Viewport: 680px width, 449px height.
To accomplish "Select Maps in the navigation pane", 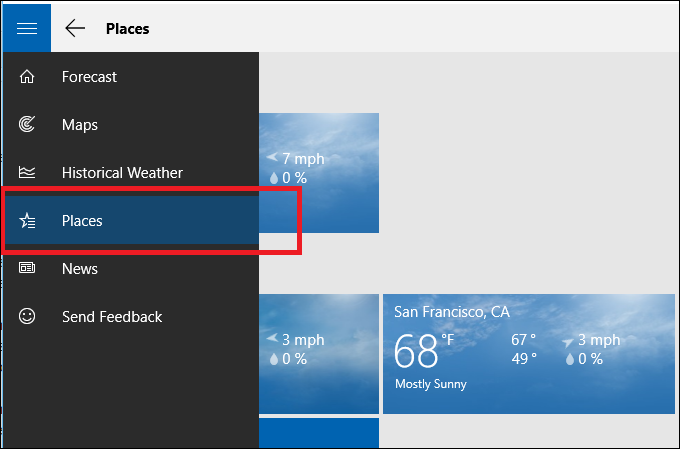I will click(80, 125).
